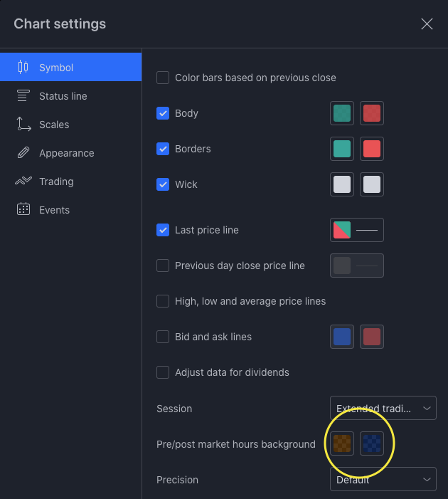Click the red Borders down color swatch
448x499 pixels.
(372, 149)
